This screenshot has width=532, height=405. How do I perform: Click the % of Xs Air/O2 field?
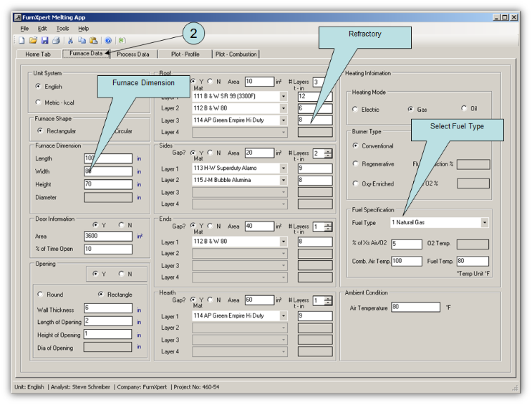click(407, 244)
